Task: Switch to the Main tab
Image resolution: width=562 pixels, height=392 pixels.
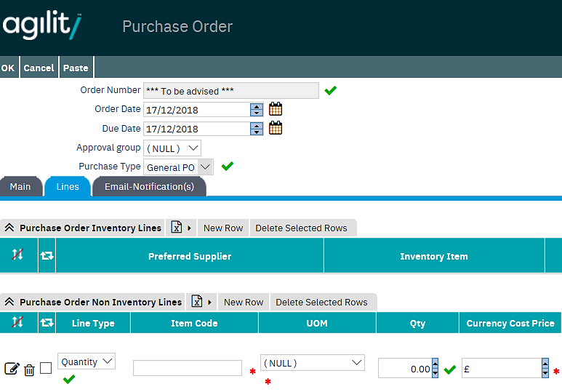Action: click(x=20, y=187)
